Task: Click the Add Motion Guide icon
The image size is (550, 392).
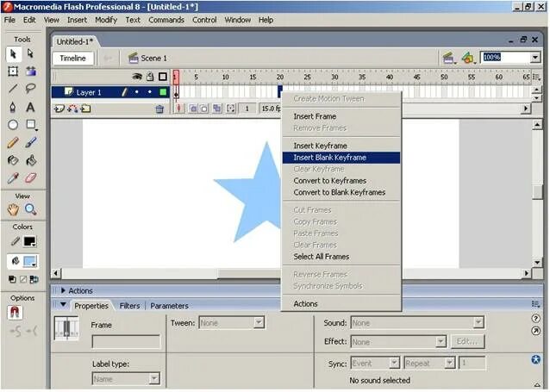Action: pyautogui.click(x=72, y=109)
